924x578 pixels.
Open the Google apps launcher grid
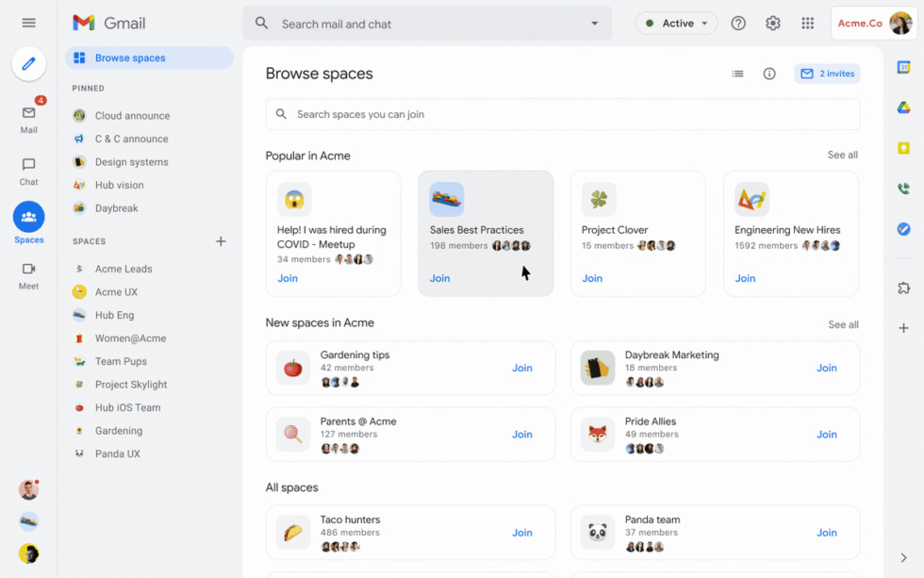[x=807, y=22]
